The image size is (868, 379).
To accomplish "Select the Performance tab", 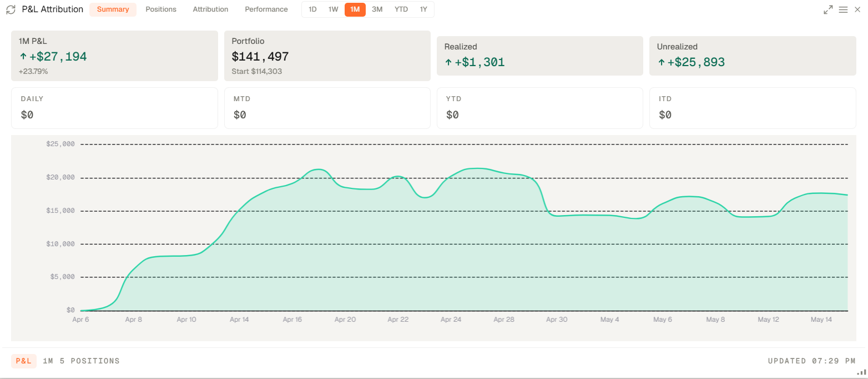I will 266,9.
